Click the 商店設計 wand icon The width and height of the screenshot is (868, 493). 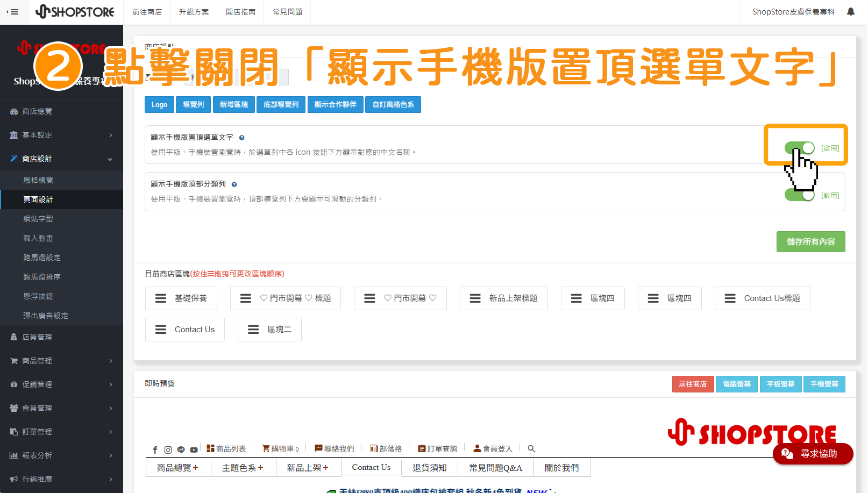[x=14, y=159]
